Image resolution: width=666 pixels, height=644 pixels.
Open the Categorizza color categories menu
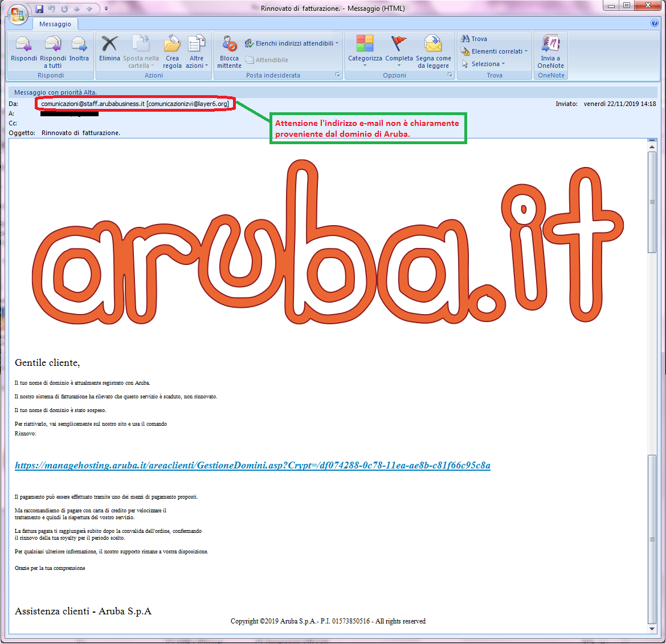[x=365, y=51]
